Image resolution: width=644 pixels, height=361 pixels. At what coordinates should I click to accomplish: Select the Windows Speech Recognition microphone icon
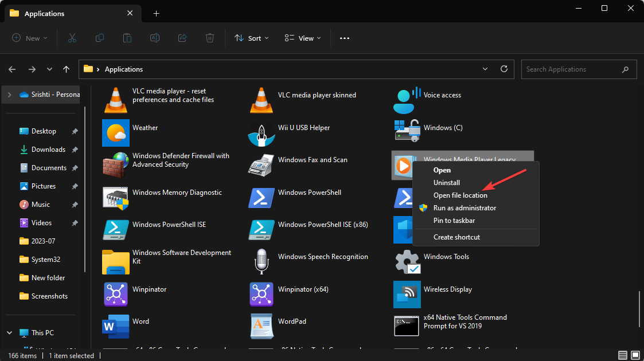[x=261, y=261]
